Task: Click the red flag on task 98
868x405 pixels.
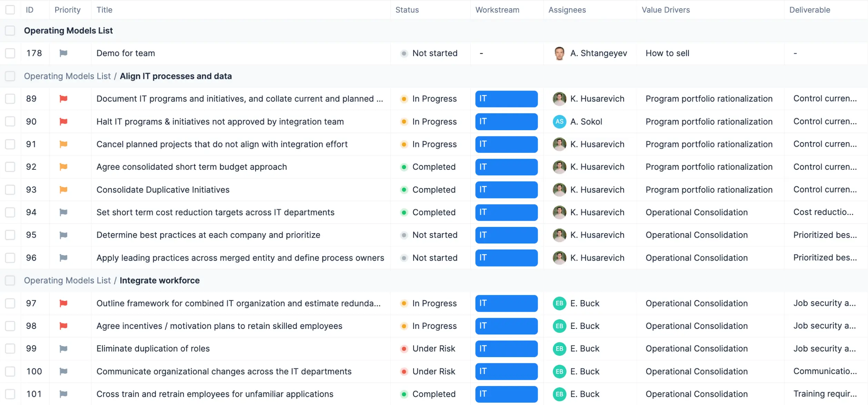Action: (63, 326)
